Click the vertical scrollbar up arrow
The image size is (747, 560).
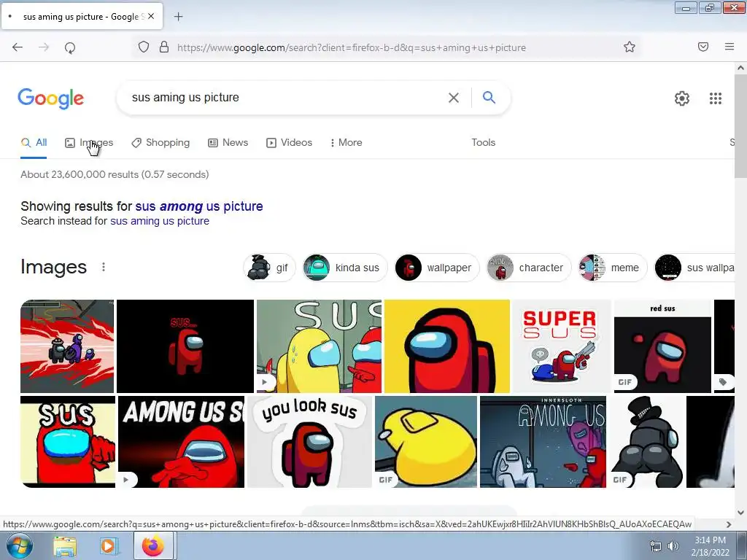point(740,68)
